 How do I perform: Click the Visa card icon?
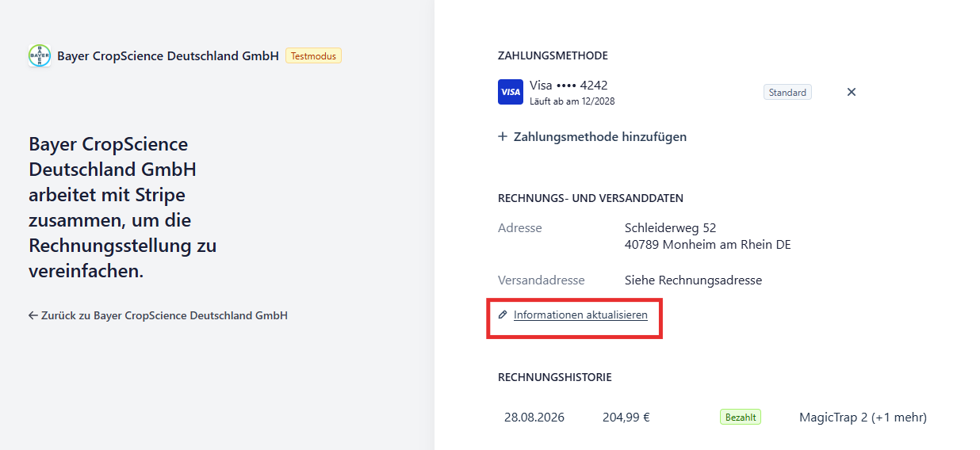tap(511, 92)
